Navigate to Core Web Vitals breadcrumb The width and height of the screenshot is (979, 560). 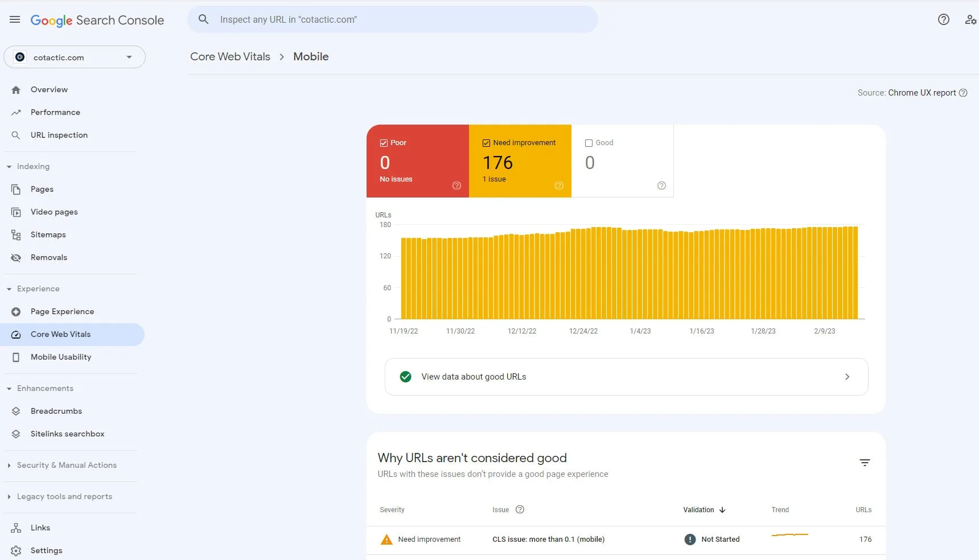pos(230,56)
